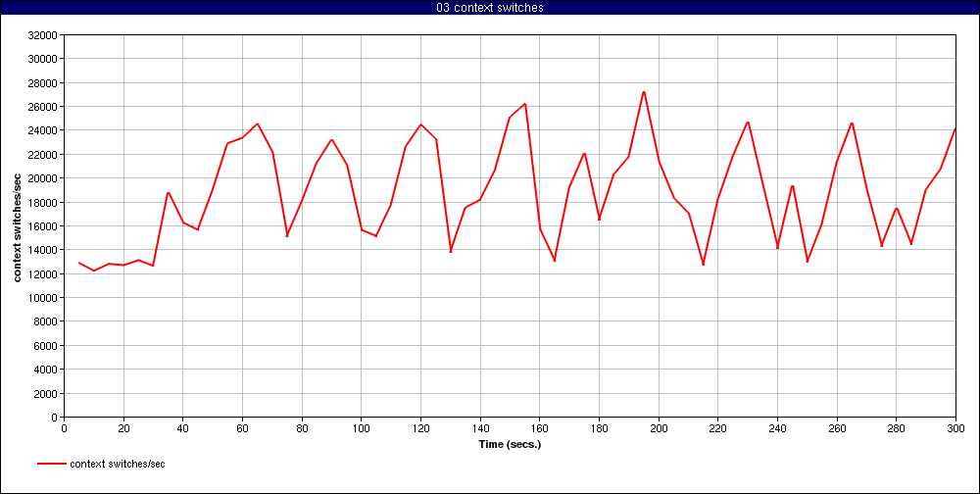Click the trough at 130 seconds
The image size is (980, 494).
pyautogui.click(x=451, y=251)
